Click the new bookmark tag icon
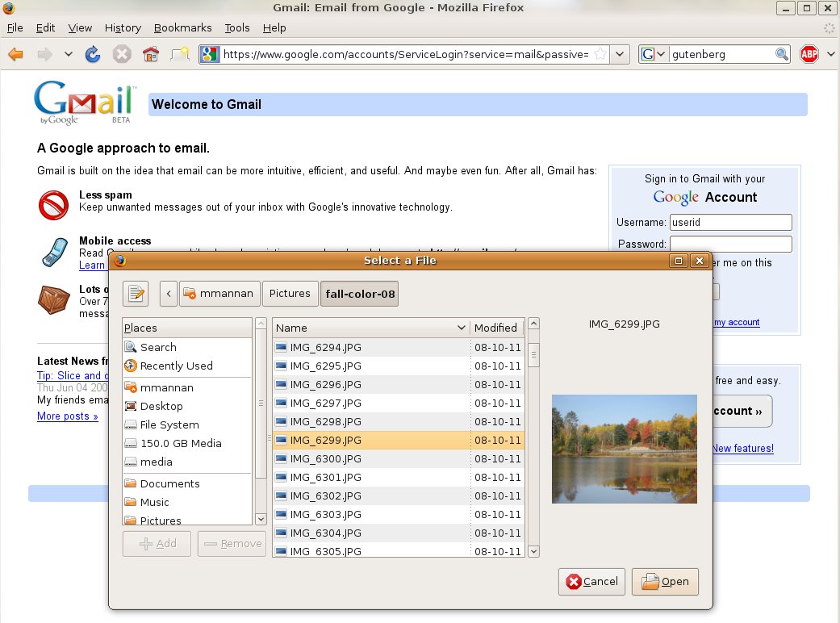 click(180, 54)
